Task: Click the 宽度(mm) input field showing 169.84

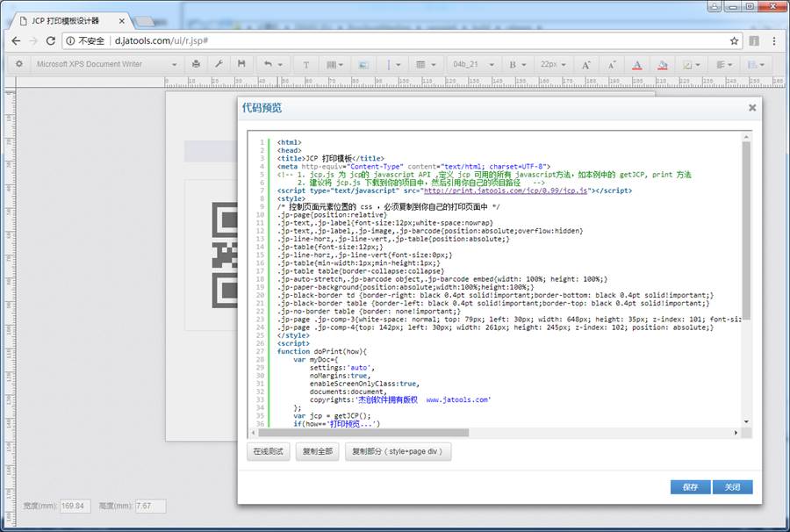Action: pyautogui.click(x=75, y=506)
